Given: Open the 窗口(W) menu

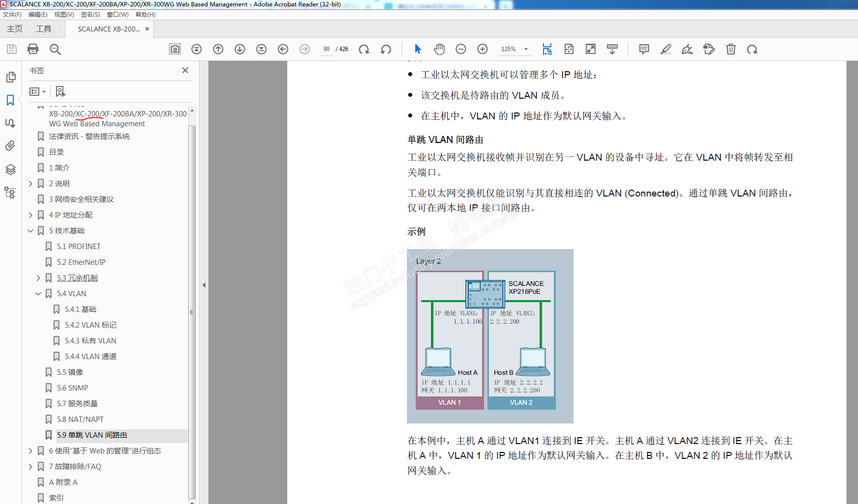Looking at the screenshot, I should coord(117,15).
